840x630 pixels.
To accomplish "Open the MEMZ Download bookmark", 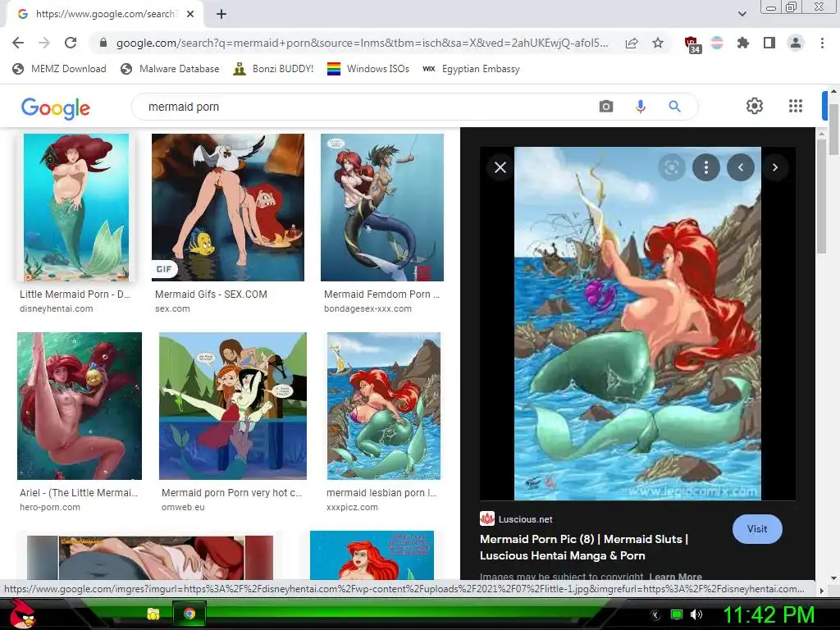I will [x=59, y=69].
